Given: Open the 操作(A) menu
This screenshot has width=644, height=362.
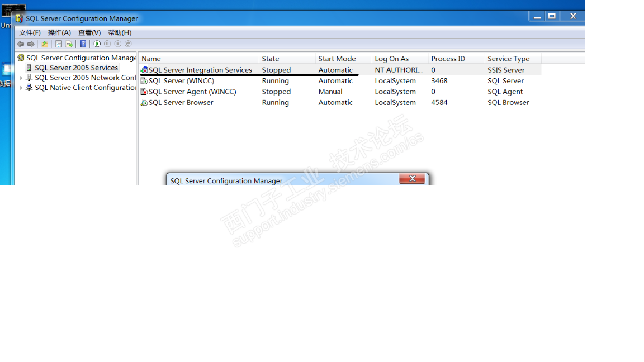Looking at the screenshot, I should pos(59,32).
